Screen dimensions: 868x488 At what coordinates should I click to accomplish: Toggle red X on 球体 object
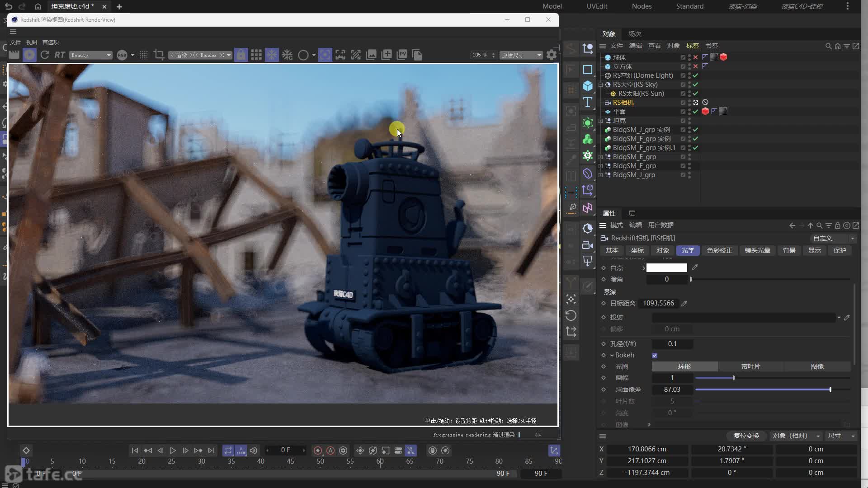[x=696, y=57]
